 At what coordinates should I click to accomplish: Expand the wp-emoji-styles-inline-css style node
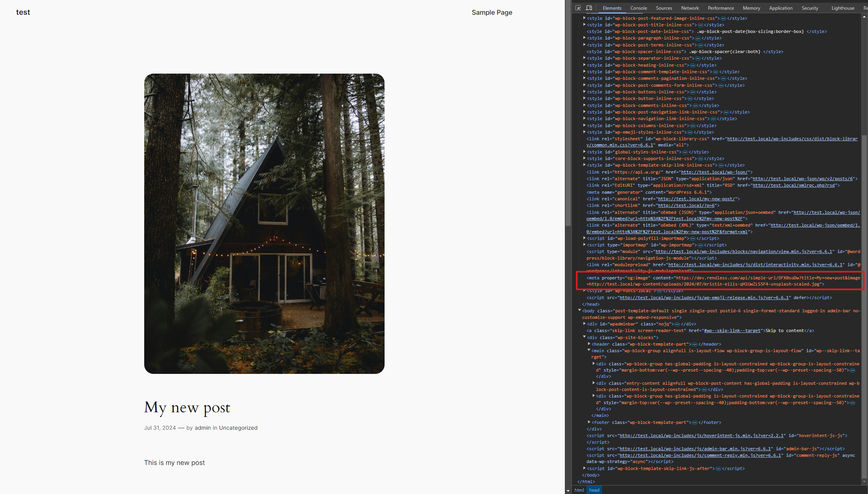point(584,132)
